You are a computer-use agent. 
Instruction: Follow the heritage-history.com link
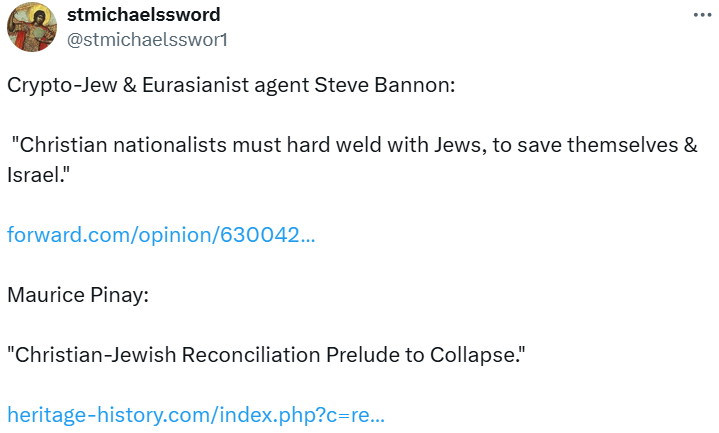196,413
